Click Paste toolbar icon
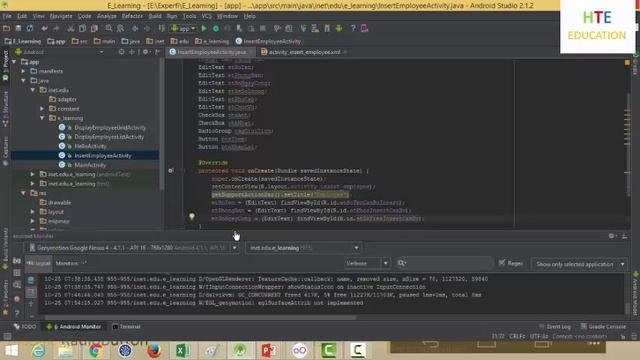This screenshot has width=640, height=360. [94, 29]
